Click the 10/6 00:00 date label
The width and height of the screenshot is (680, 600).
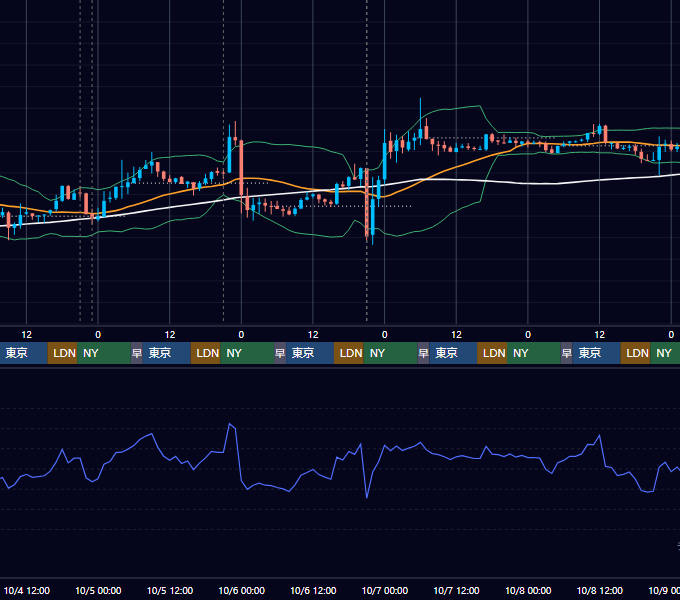242,590
